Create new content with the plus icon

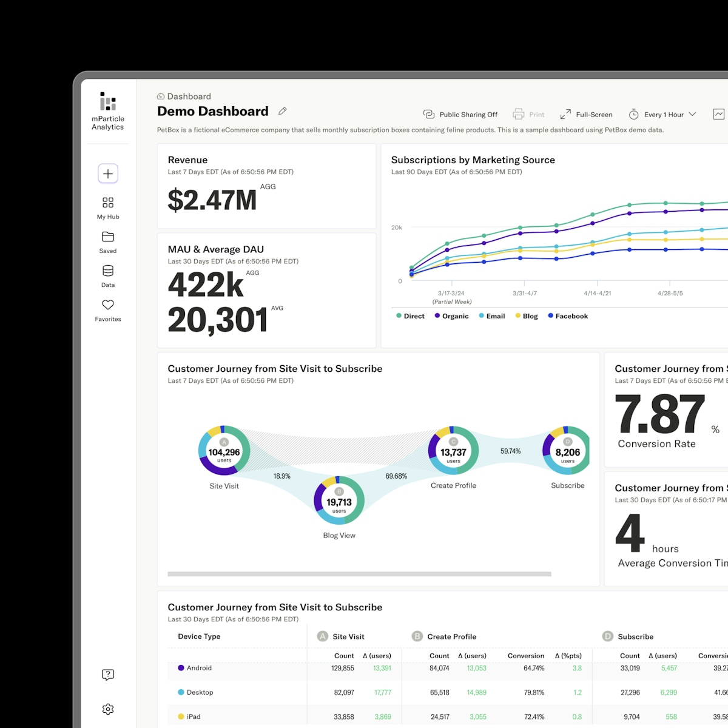coord(107,174)
